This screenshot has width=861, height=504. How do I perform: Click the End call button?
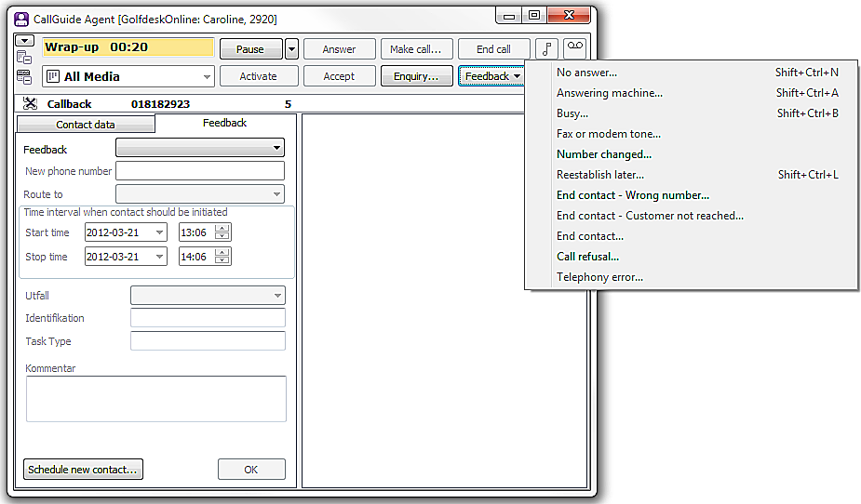pos(493,48)
